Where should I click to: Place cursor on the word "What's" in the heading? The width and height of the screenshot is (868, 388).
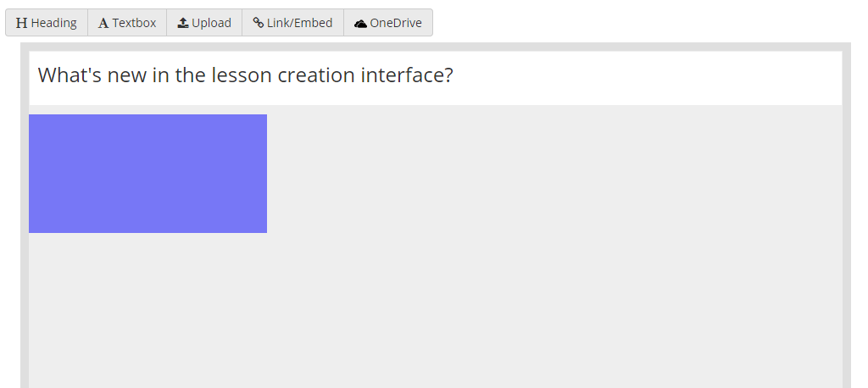coord(70,75)
